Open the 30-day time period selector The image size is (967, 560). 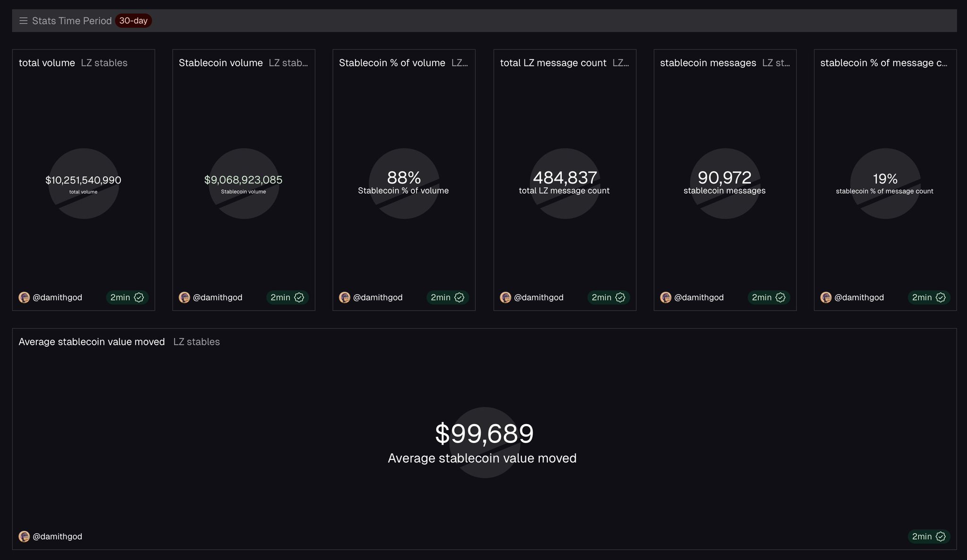133,21
